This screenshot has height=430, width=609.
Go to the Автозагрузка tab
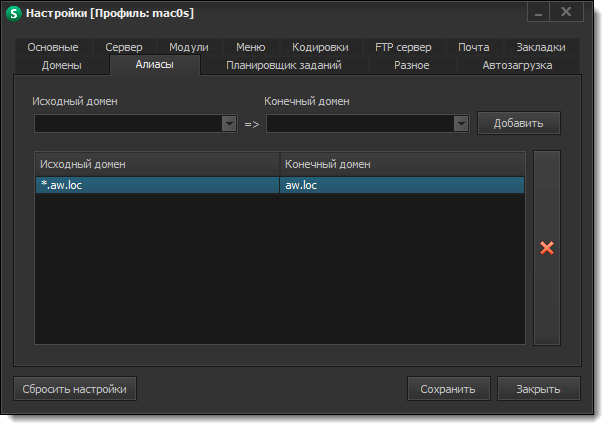pos(516,65)
